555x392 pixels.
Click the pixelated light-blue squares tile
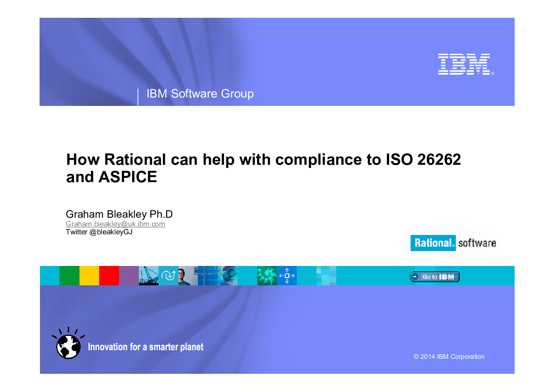point(326,275)
